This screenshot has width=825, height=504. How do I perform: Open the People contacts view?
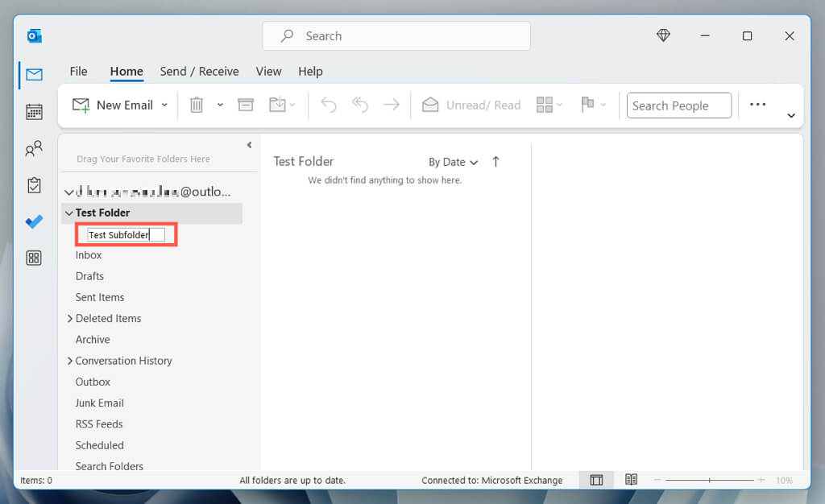coord(34,149)
